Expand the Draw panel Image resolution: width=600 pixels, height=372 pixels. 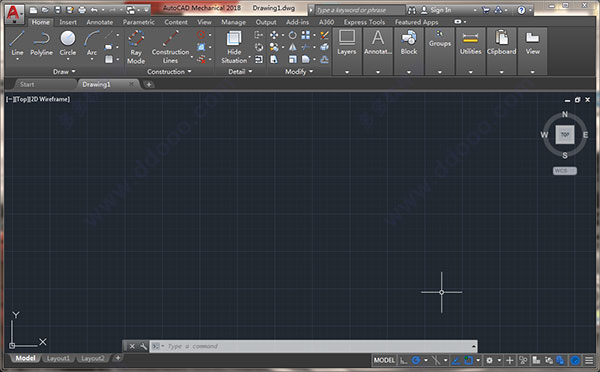coord(64,72)
